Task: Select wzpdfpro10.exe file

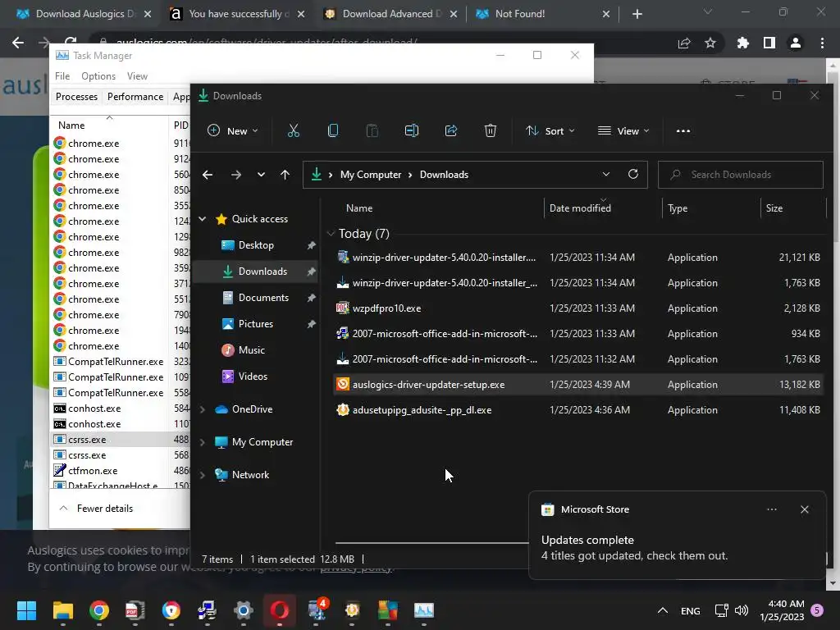Action: (577, 308)
